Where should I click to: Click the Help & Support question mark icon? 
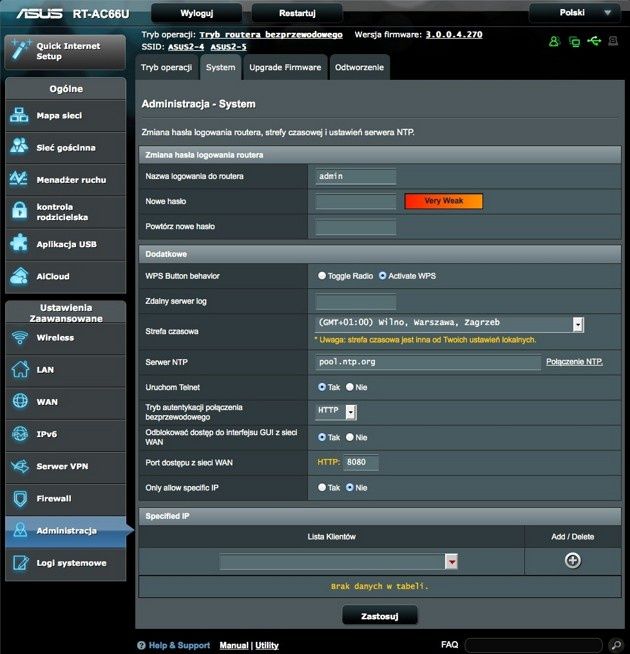click(x=141, y=645)
